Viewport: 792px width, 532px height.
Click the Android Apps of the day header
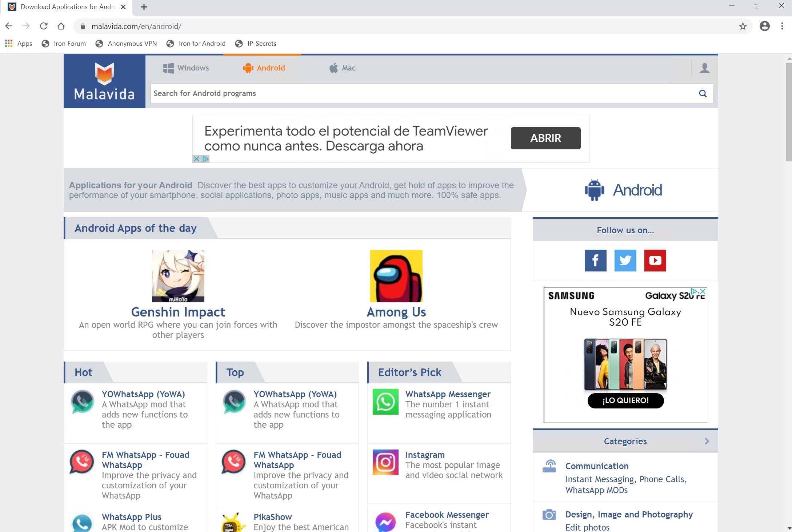point(136,228)
